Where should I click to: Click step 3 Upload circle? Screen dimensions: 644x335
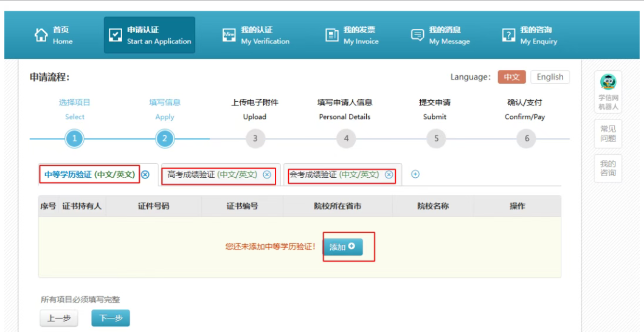[255, 139]
